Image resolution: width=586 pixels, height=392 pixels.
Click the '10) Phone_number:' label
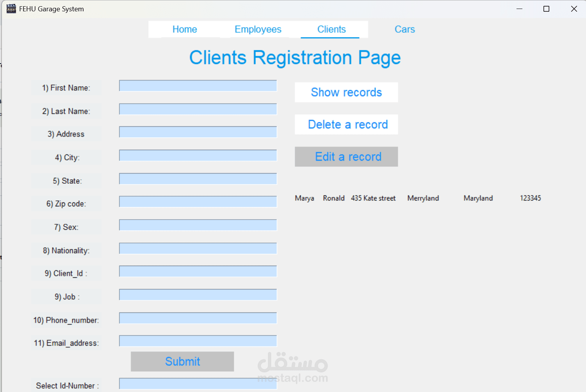[66, 320]
